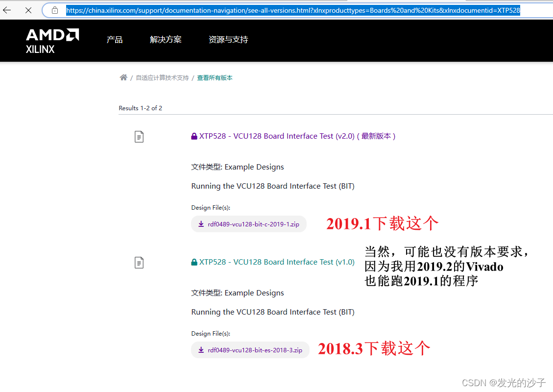
Task: Click first 文件类型: Example Designs text under v2.0
Action: click(x=238, y=167)
